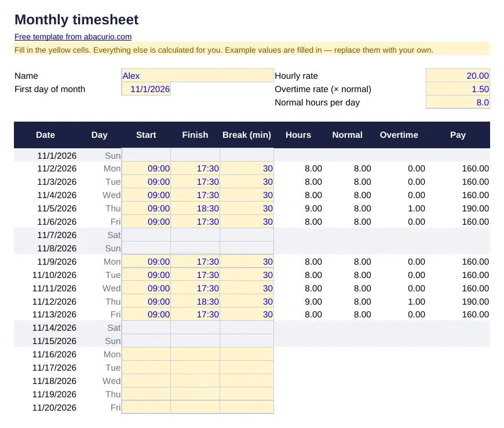Click the Normal column header
The width and height of the screenshot is (504, 428).
[347, 135]
